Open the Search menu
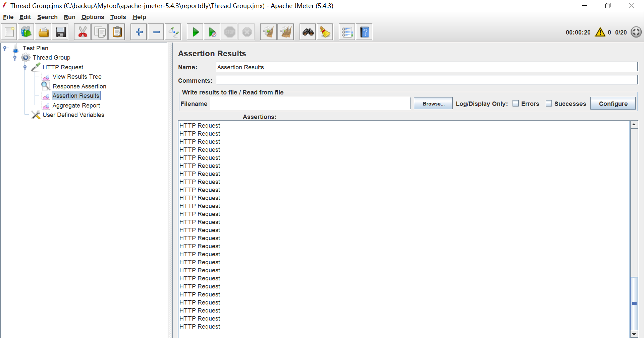644x338 pixels. 47,17
